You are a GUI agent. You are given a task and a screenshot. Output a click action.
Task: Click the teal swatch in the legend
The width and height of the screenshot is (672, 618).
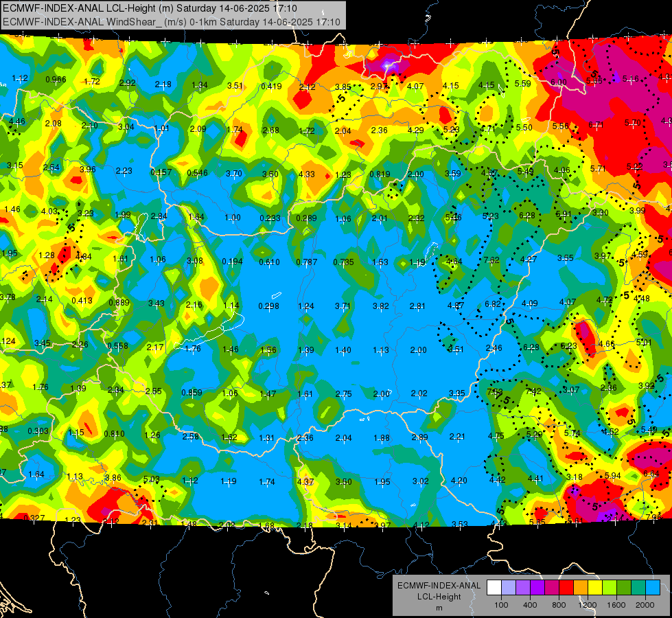(638, 588)
